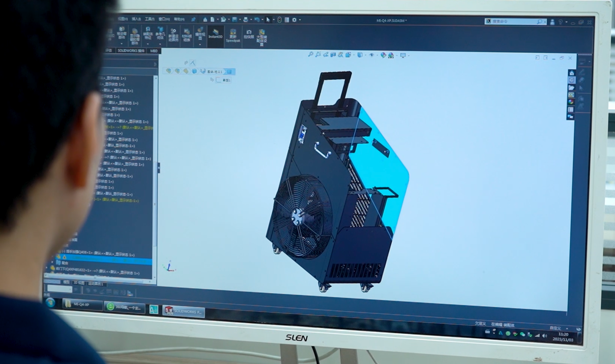
Task: Open Windows Start orb
Action: point(50,303)
